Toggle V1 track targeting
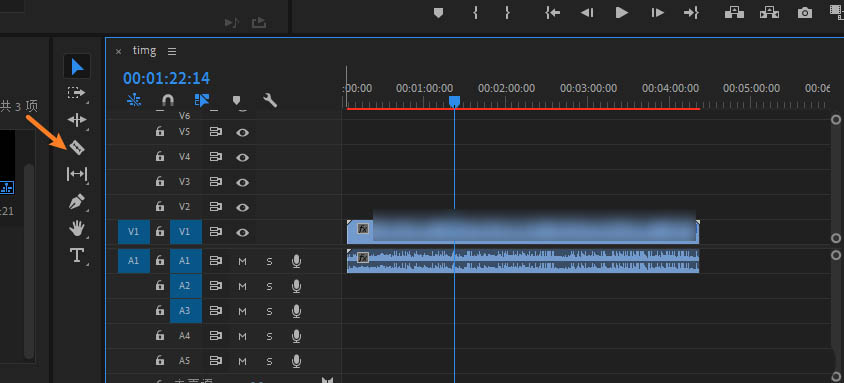The width and height of the screenshot is (844, 383). click(x=186, y=232)
